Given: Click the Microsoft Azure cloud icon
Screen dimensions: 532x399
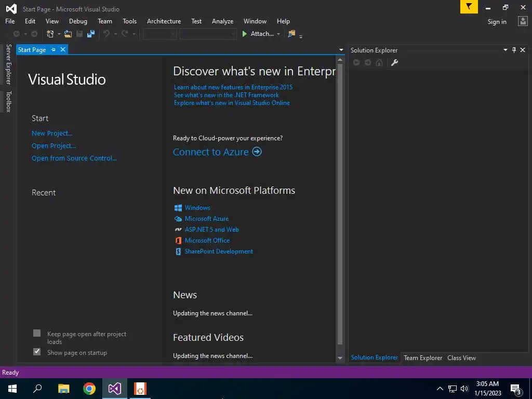Looking at the screenshot, I should click(178, 219).
